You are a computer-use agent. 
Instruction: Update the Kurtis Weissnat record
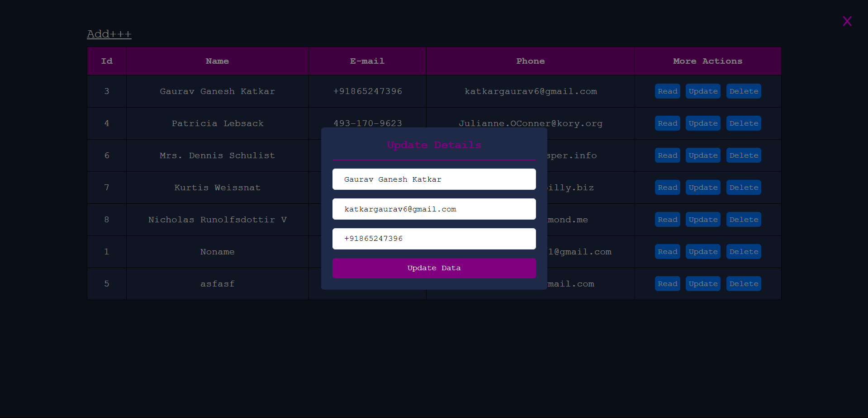tap(703, 188)
